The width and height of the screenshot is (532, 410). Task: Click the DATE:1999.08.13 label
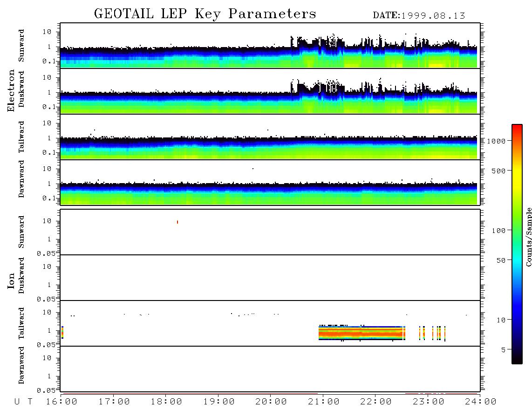pyautogui.click(x=419, y=15)
